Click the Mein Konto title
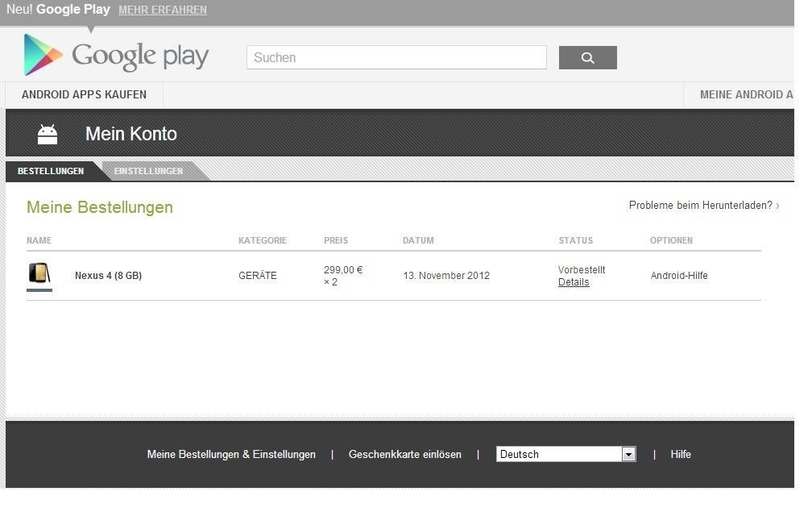Viewport: 812px width, 508px height. (131, 134)
